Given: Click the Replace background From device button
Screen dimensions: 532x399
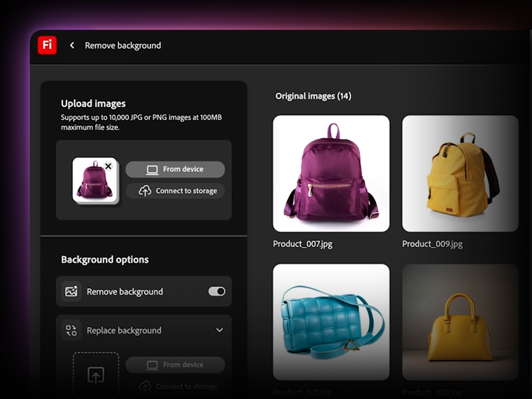Looking at the screenshot, I should click(x=175, y=365).
